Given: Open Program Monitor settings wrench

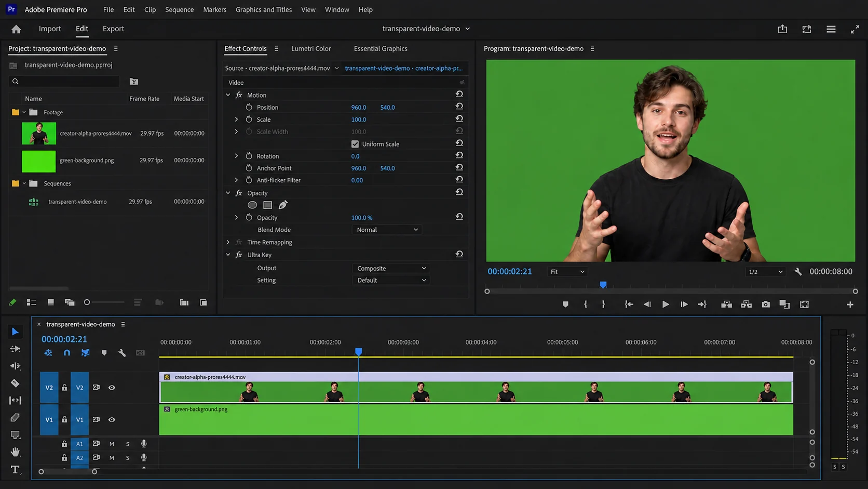Looking at the screenshot, I should point(798,272).
